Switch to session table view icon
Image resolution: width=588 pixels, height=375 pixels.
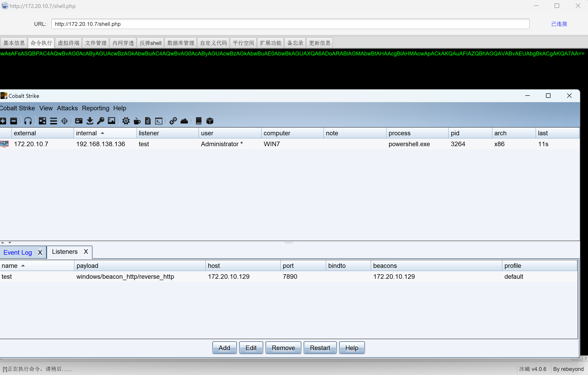53,121
